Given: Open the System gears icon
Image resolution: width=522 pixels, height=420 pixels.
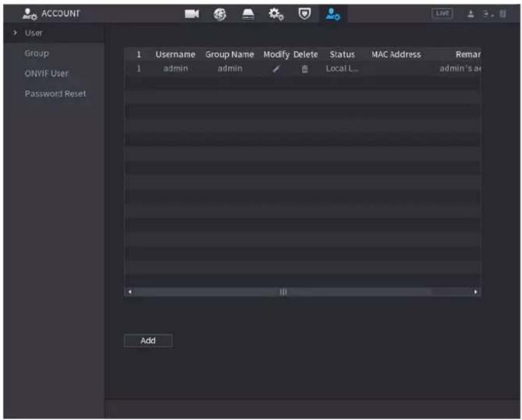Looking at the screenshot, I should [276, 14].
